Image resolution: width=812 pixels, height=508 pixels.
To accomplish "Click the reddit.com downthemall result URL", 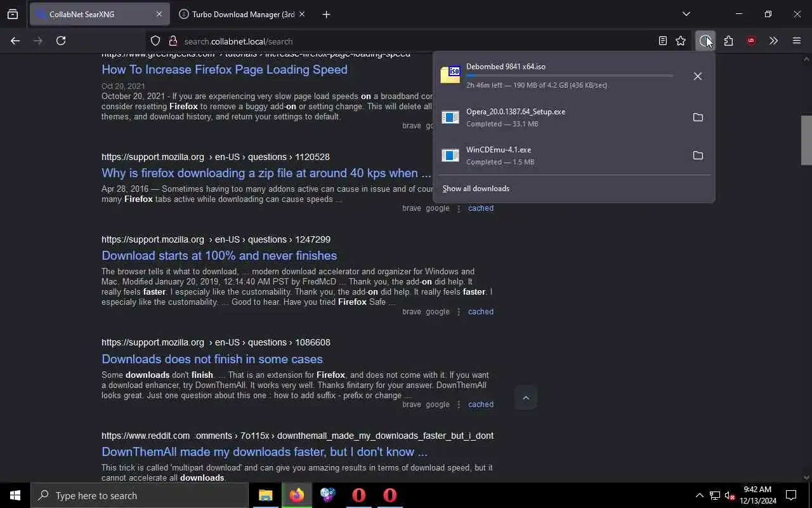I will [298, 436].
